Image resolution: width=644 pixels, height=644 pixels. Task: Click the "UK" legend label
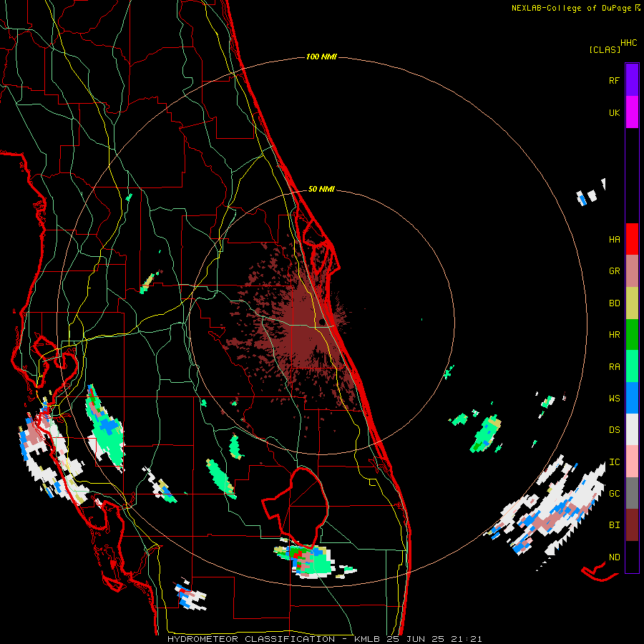[x=614, y=112]
